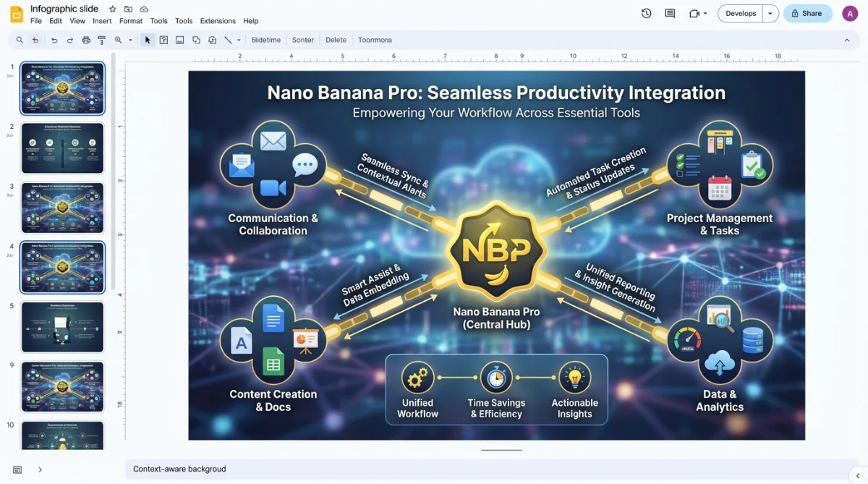This screenshot has height=484, width=868.
Task: Collapse the toolbar with the chevron
Action: pyautogui.click(x=847, y=41)
